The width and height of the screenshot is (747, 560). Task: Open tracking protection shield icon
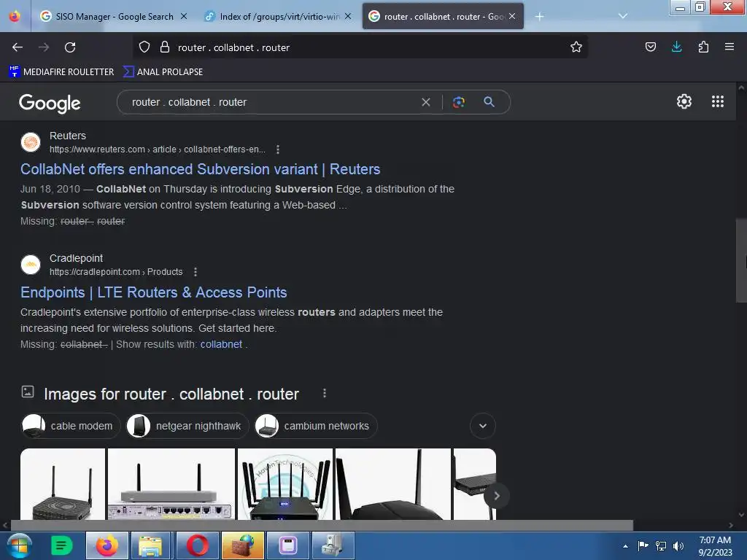click(144, 47)
